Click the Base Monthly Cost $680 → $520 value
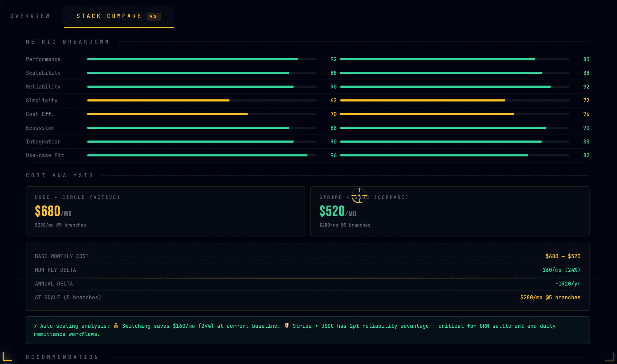Screen dimensions: 617x364 click(563, 256)
